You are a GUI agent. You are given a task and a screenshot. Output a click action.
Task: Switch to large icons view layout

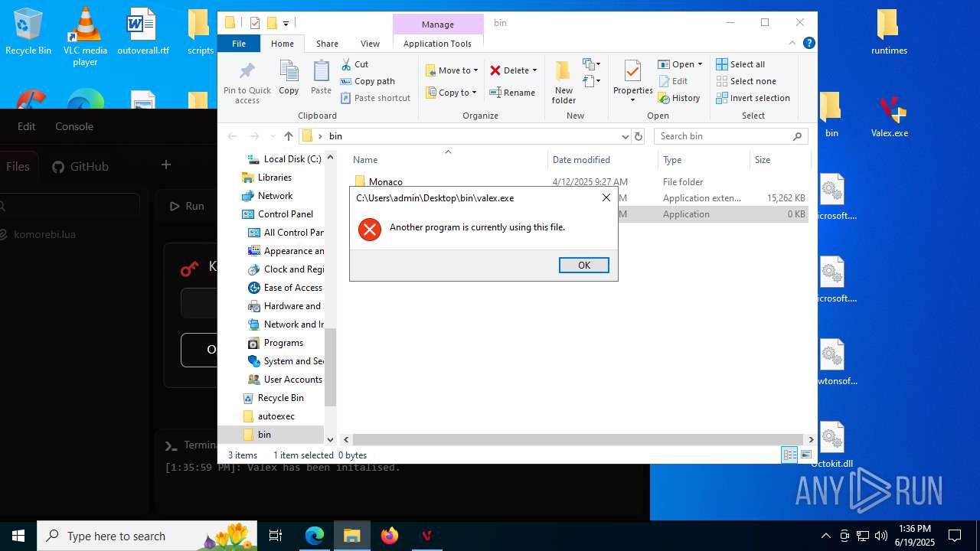[x=805, y=455]
